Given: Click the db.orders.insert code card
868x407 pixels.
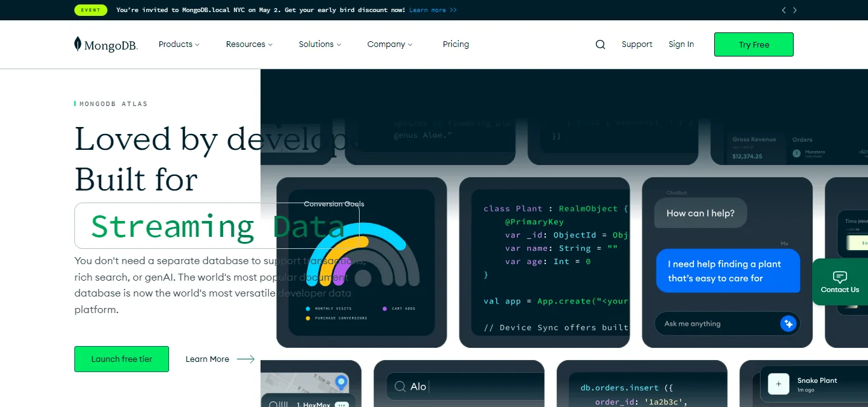Looking at the screenshot, I should point(642,384).
